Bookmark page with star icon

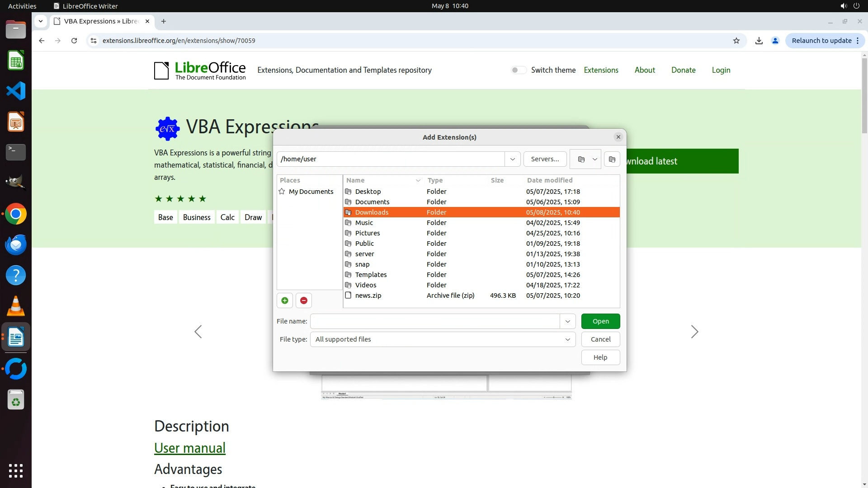coord(736,41)
